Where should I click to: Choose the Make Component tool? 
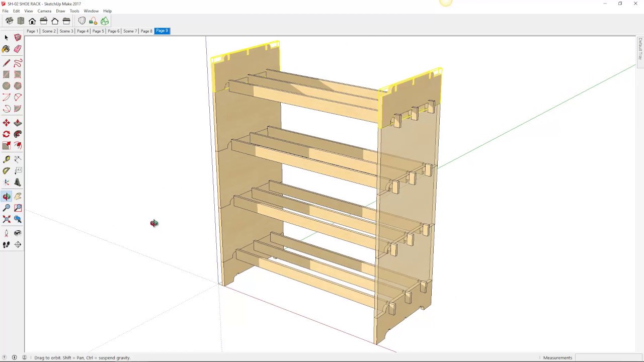(x=18, y=38)
